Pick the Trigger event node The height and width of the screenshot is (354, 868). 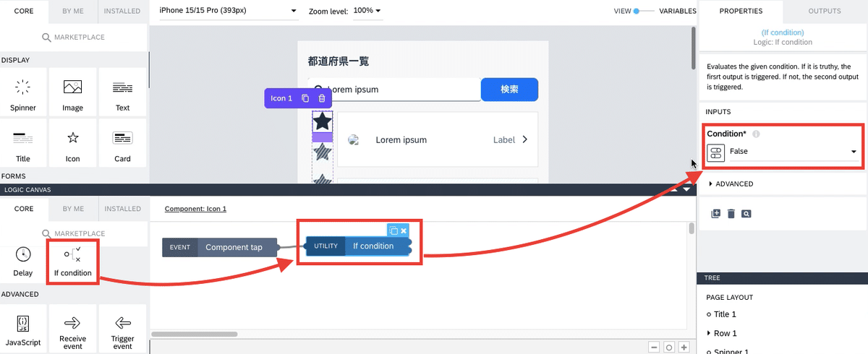coord(122,329)
